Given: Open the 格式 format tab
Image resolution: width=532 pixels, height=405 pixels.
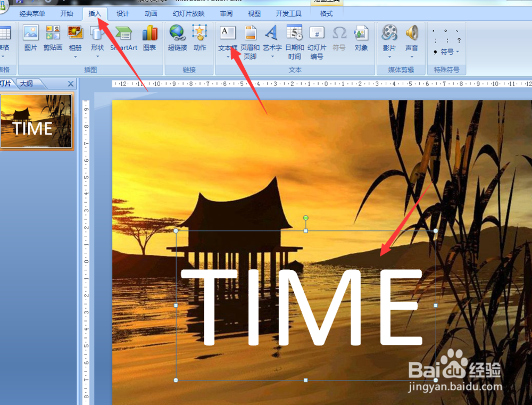Looking at the screenshot, I should pos(326,14).
